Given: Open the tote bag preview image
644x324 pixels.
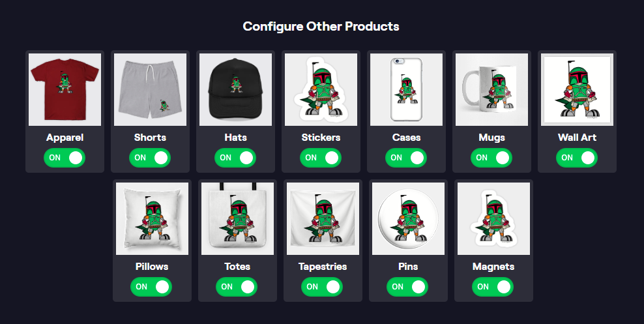Looking at the screenshot, I should [238, 218].
